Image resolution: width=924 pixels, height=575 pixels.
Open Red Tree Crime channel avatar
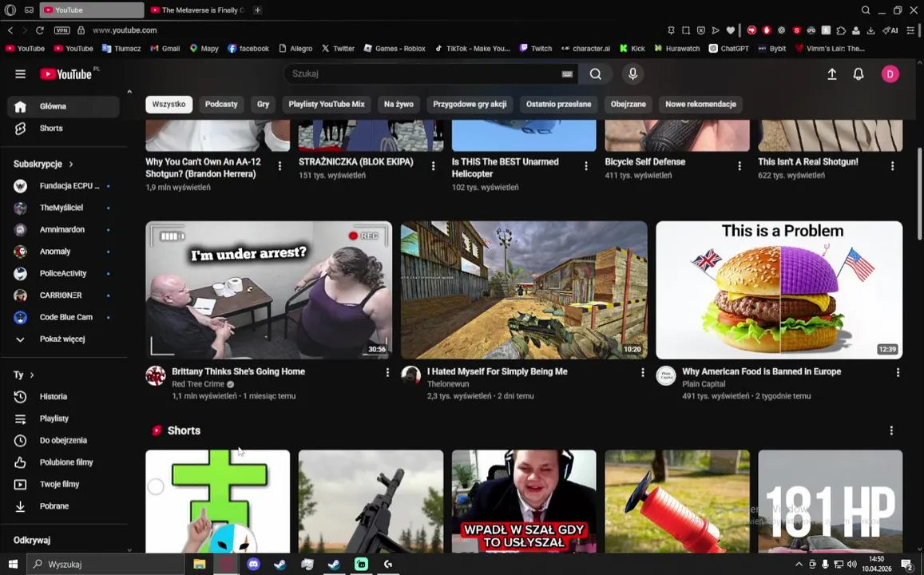click(x=156, y=376)
